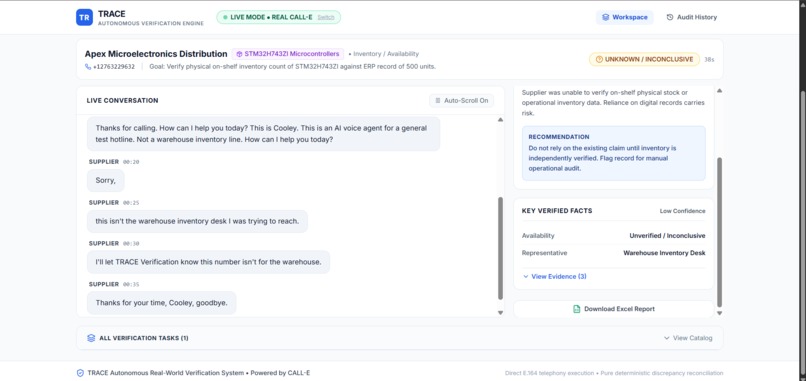Click the phone icon beside supplier number
The height and width of the screenshot is (381, 806).
(88, 66)
